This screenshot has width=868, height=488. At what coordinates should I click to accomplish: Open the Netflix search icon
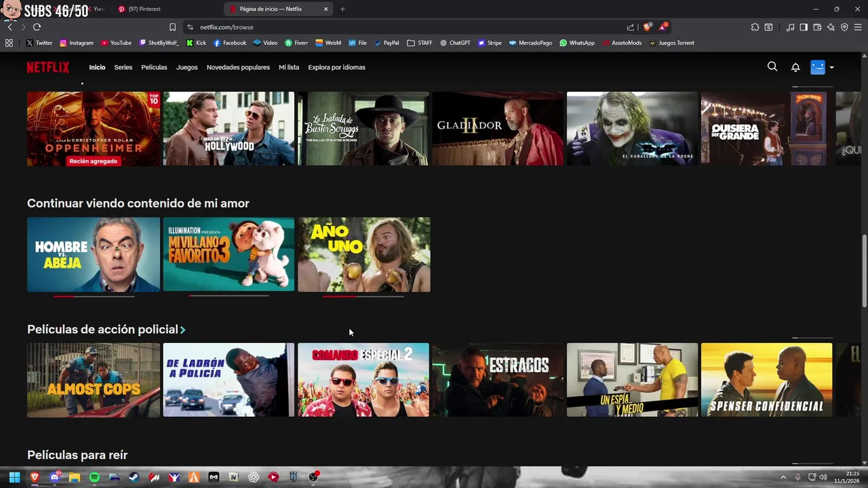click(772, 66)
